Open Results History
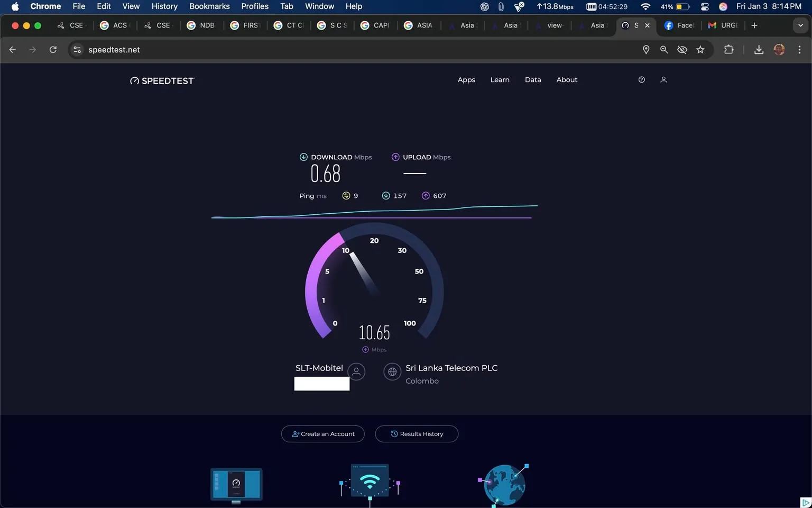The height and width of the screenshot is (508, 812). [417, 433]
